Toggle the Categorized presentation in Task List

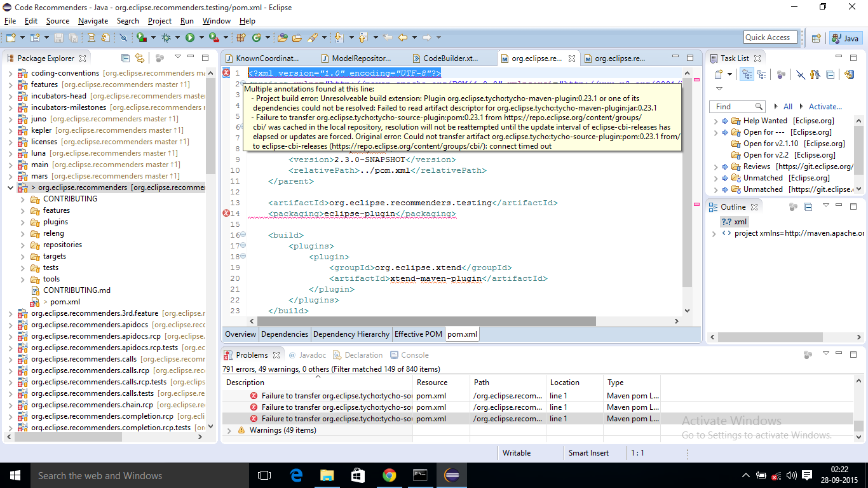coord(747,74)
